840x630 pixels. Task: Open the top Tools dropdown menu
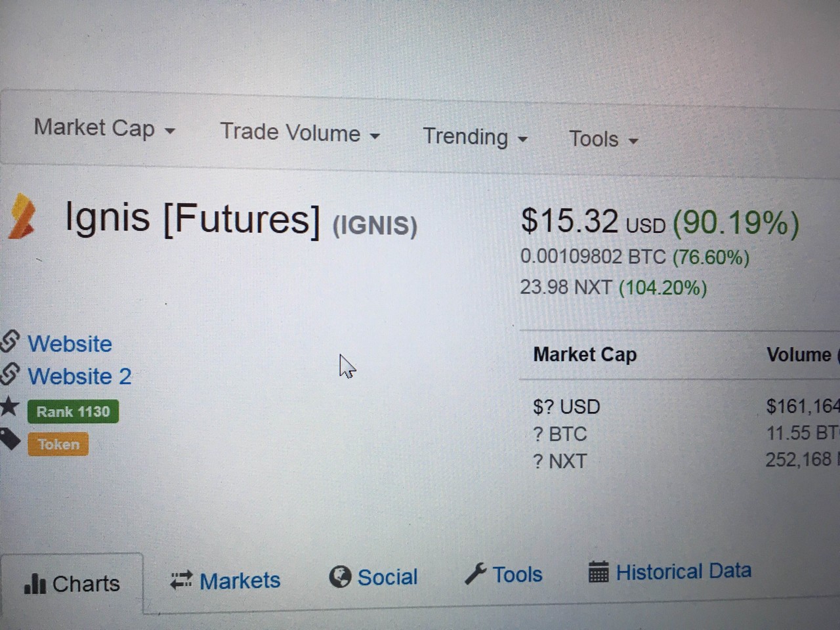coord(603,139)
